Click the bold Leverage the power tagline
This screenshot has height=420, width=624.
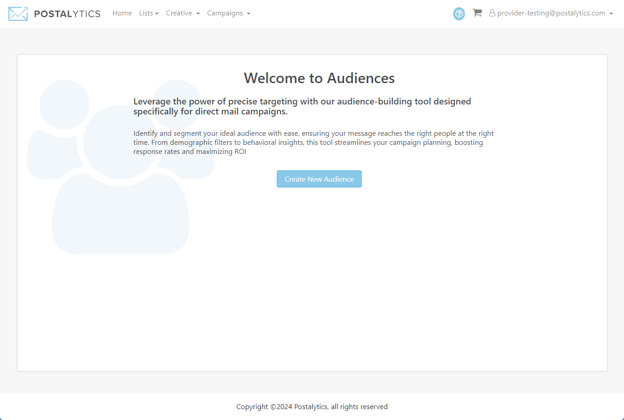[302, 106]
